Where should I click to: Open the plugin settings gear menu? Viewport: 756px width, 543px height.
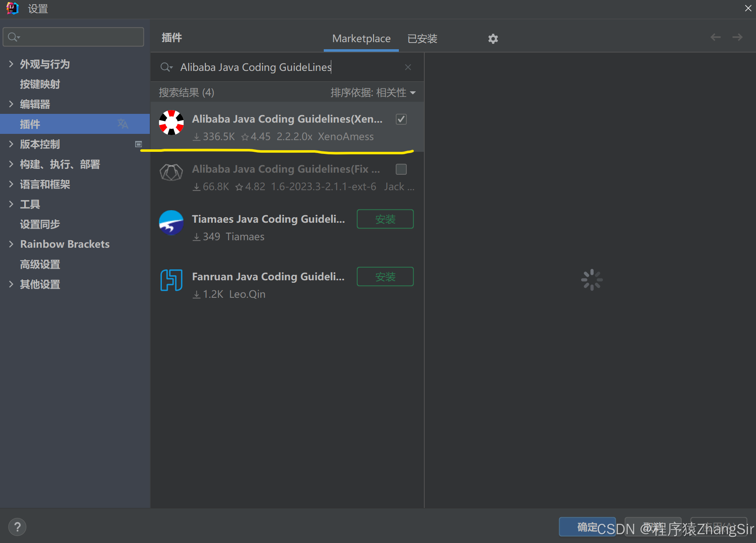[x=493, y=39]
